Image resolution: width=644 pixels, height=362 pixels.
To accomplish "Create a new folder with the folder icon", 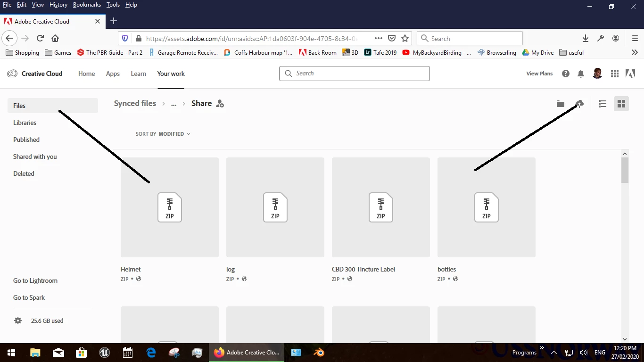I will 561,104.
